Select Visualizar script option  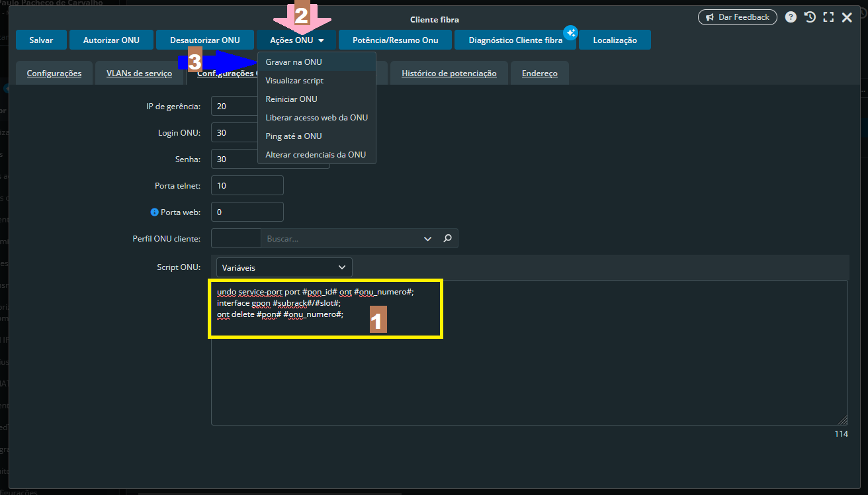coord(294,80)
